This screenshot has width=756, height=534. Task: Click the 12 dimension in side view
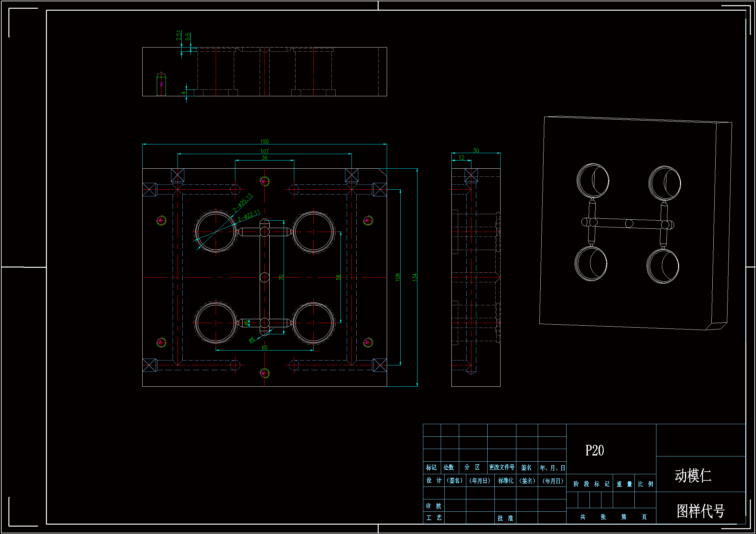tap(461, 158)
